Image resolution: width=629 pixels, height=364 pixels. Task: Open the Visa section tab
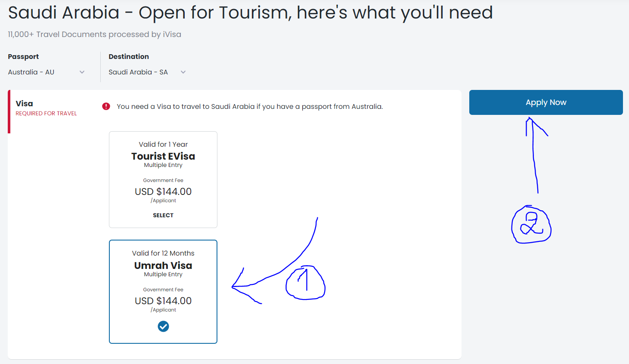(25, 104)
